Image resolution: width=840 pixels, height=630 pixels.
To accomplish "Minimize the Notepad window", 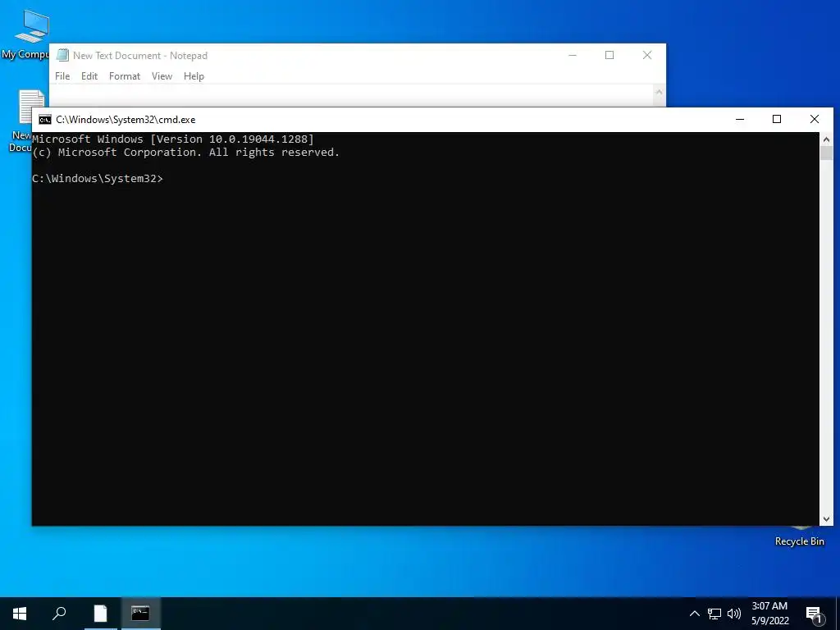I will (572, 55).
